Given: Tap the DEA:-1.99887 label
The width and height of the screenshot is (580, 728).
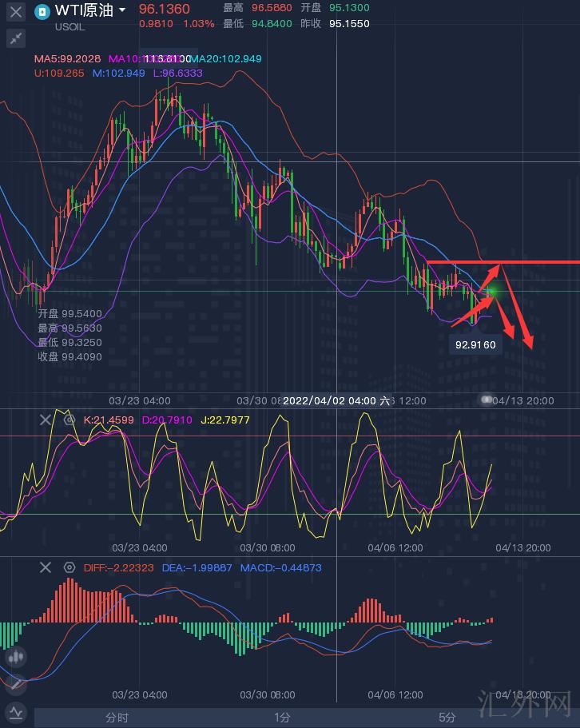Looking at the screenshot, I should click(x=197, y=568).
